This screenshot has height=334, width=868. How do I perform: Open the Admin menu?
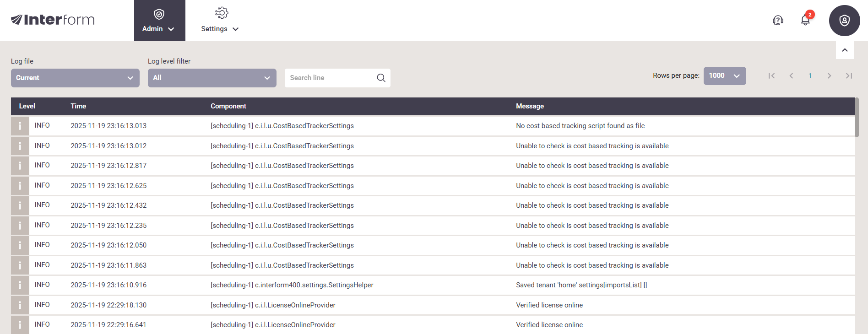[159, 21]
